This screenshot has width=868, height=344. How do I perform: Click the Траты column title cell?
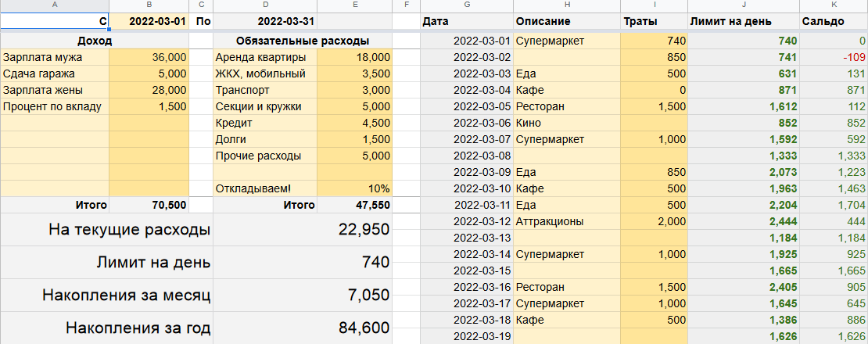tap(653, 21)
